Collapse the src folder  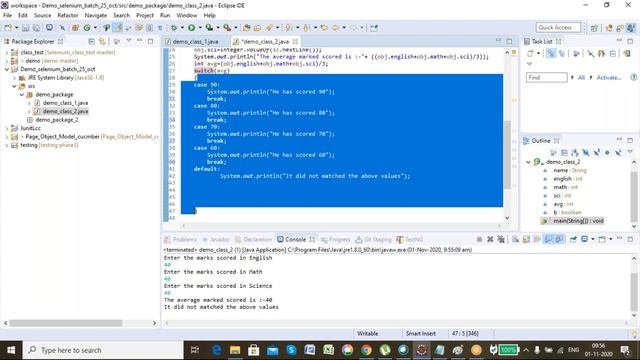tap(14, 86)
